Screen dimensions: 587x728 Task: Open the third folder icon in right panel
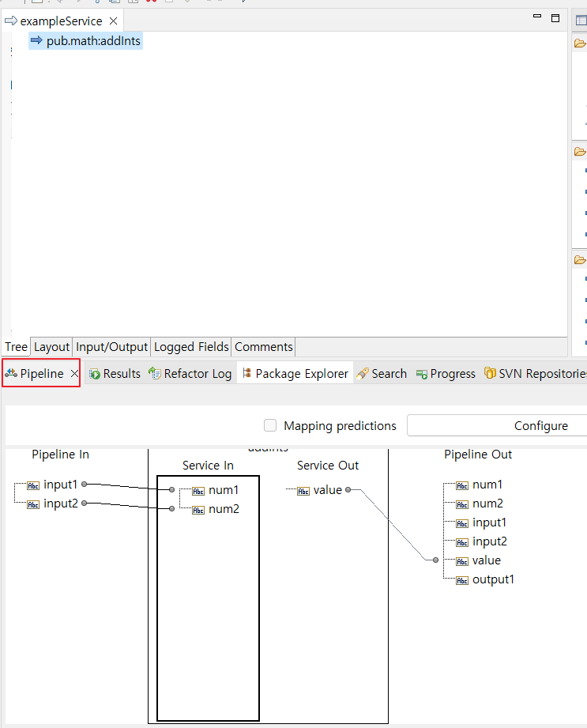(x=580, y=259)
